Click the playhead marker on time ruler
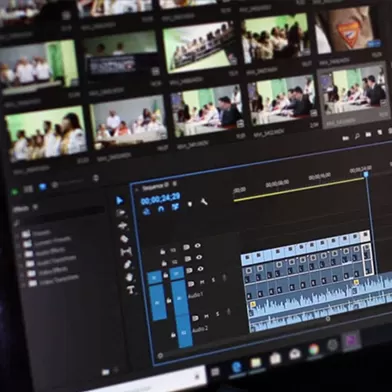This screenshot has height=392, width=392. click(366, 174)
